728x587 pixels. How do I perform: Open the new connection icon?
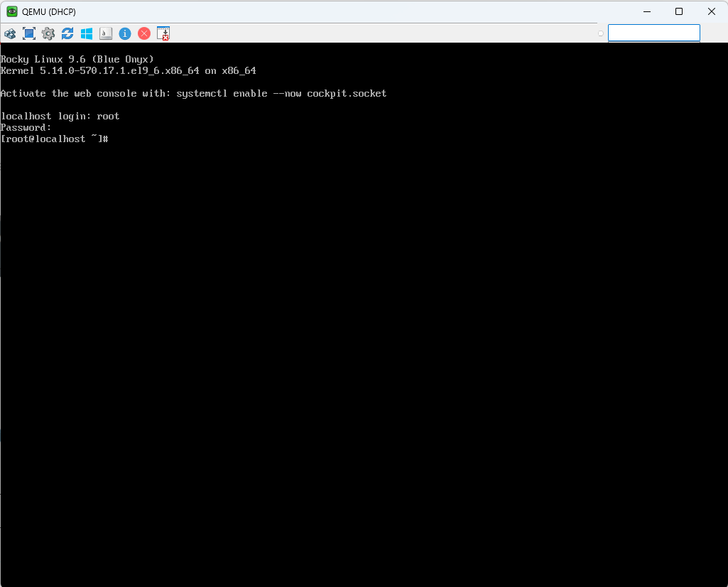(10, 33)
